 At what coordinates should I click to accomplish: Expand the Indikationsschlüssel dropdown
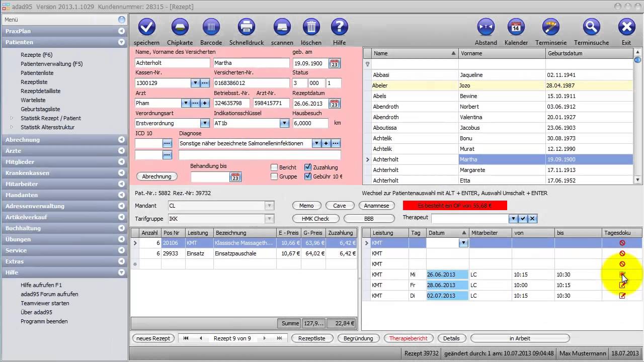point(284,123)
